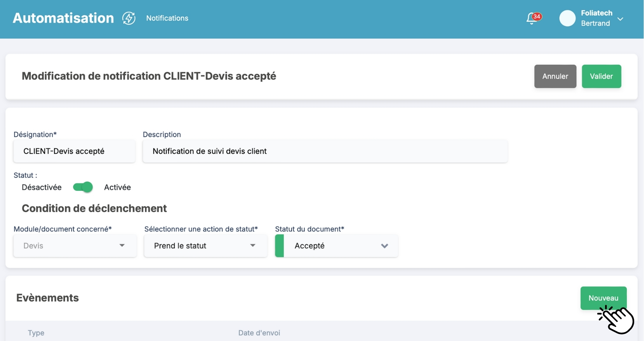Open the notification bell

click(x=531, y=19)
